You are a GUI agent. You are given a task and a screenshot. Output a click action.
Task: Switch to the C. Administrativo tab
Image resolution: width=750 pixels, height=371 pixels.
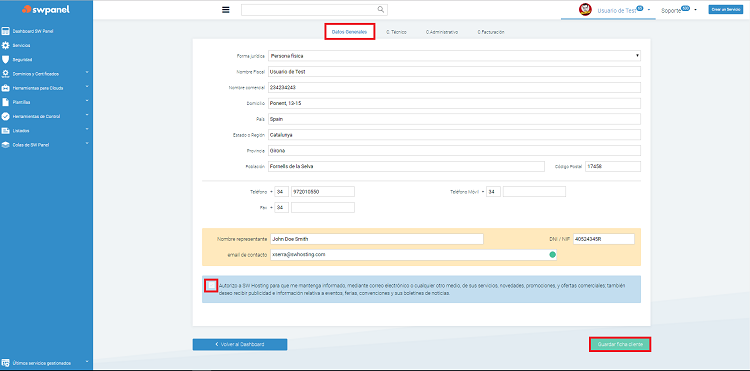[x=441, y=32]
